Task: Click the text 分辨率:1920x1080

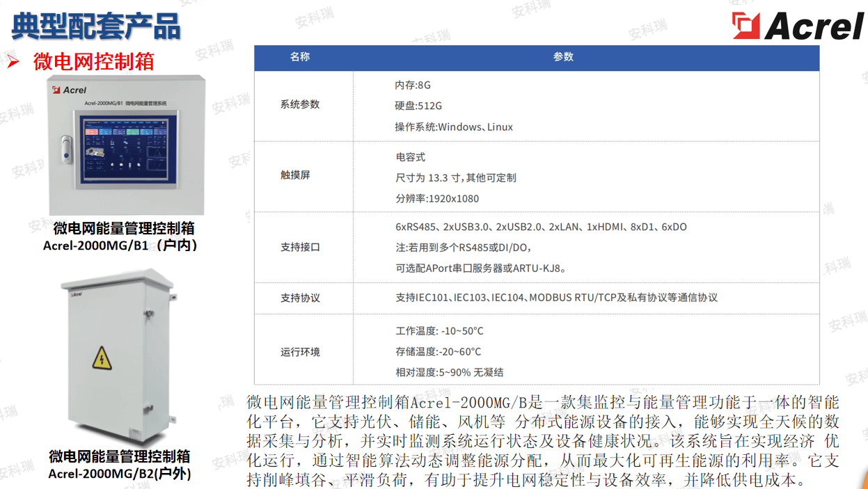Action: pyautogui.click(x=437, y=198)
